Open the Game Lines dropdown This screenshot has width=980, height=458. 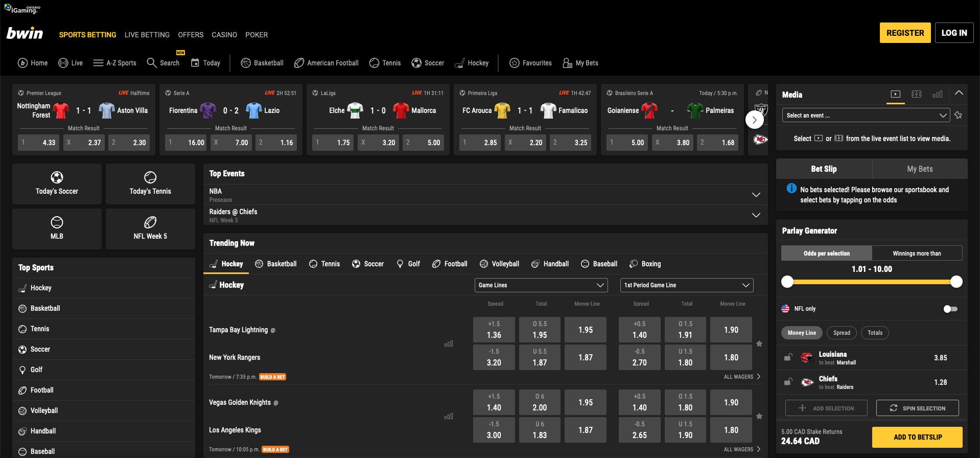coord(541,285)
